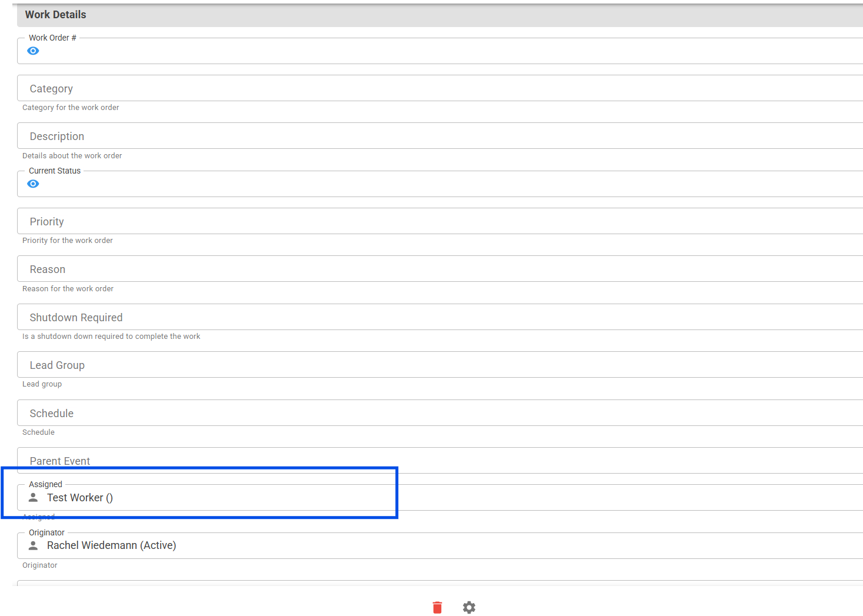Select the Priority field
Screen dimensions: 863x616
(x=440, y=221)
